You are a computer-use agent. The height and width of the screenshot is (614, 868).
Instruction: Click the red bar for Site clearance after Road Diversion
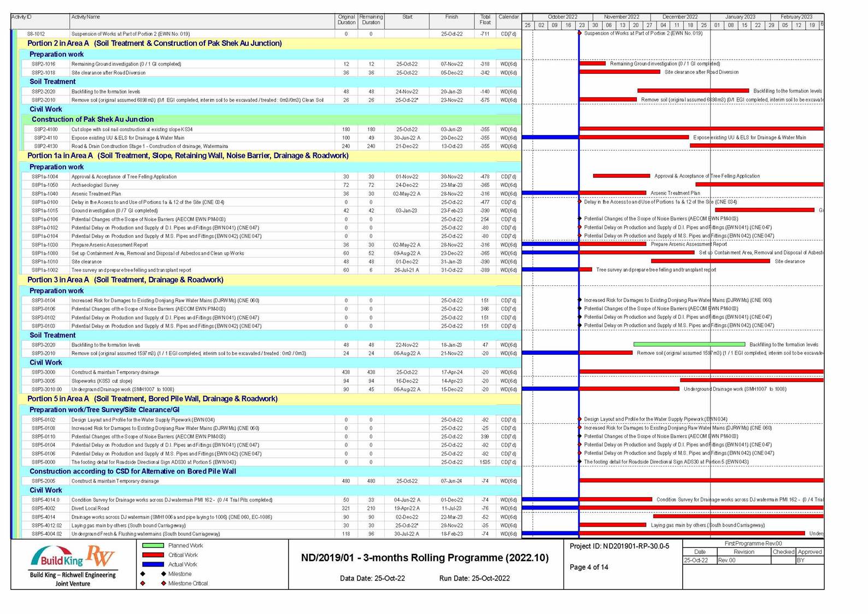[x=619, y=72]
